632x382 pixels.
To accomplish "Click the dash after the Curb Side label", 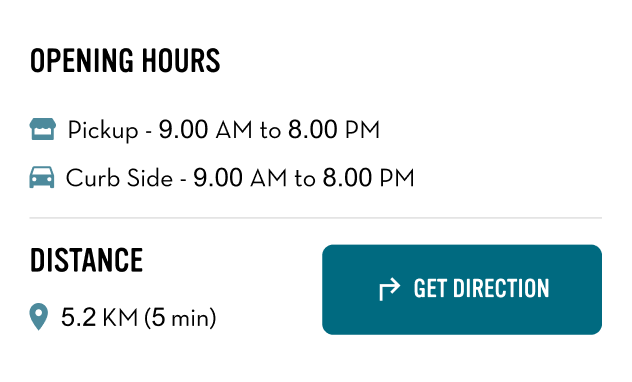I will (183, 179).
